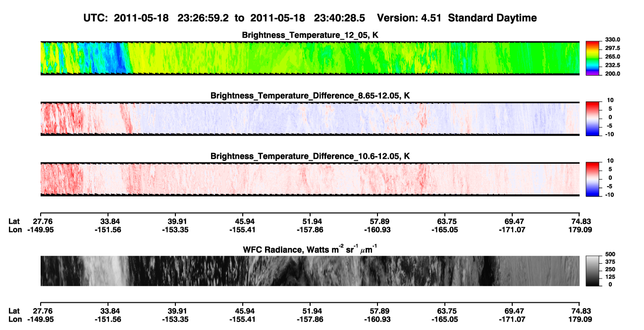
Task: Click the 265.0 colorbar label
Action: coord(612,57)
